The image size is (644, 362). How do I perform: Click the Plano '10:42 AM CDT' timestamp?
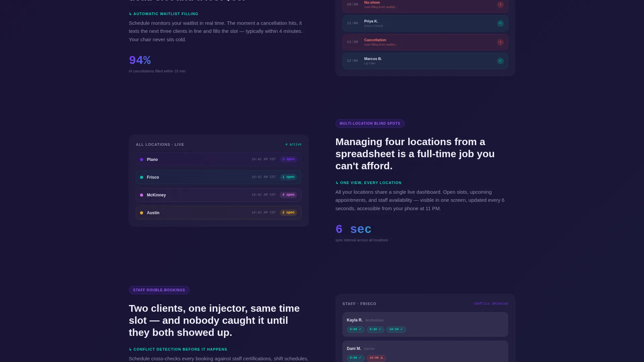click(264, 160)
